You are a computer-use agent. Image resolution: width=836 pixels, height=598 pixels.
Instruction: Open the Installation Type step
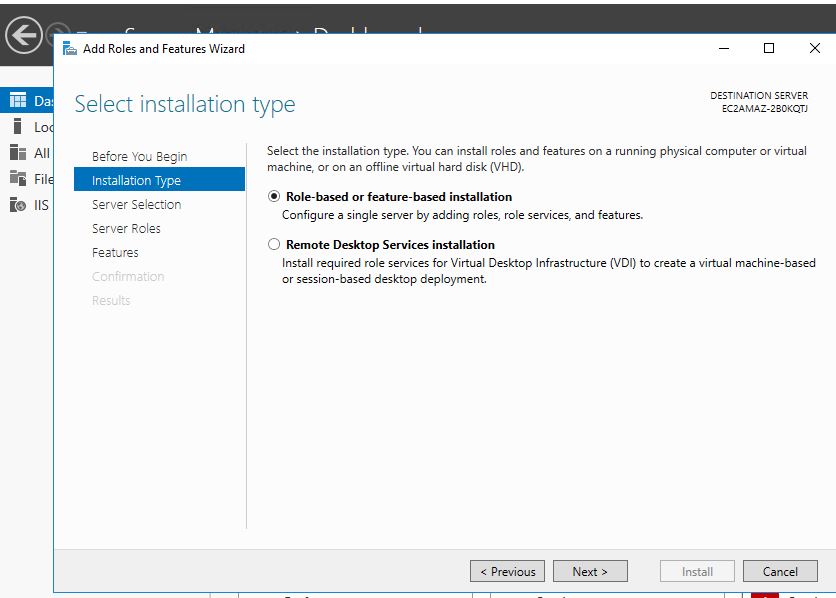coord(136,181)
